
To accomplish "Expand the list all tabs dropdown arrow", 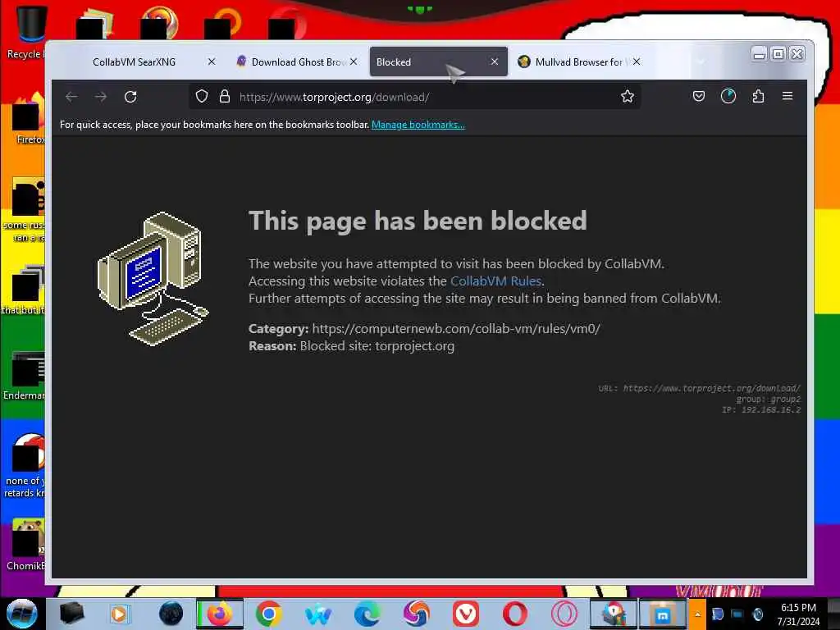I will click(701, 62).
